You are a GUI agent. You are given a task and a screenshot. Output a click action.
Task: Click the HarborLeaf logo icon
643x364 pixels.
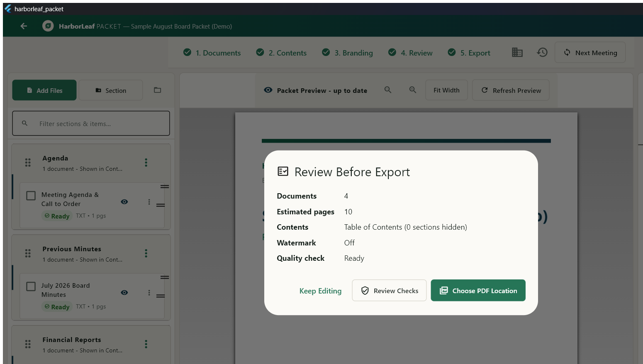48,26
